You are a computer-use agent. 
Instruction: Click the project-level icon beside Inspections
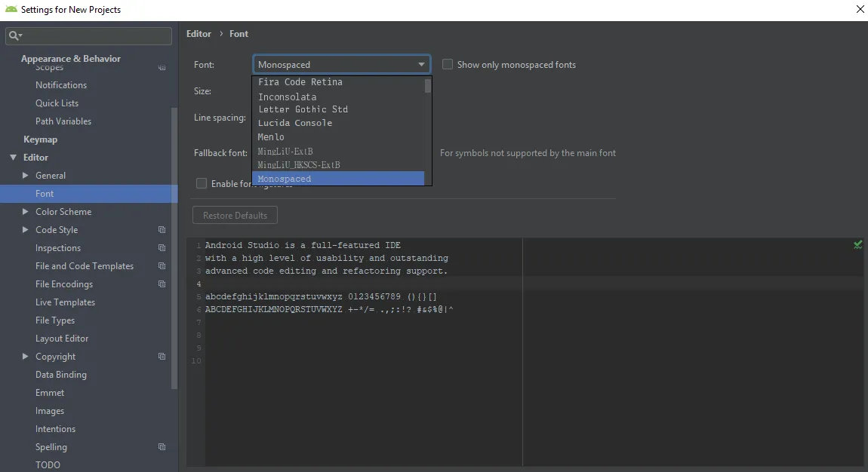(x=162, y=247)
